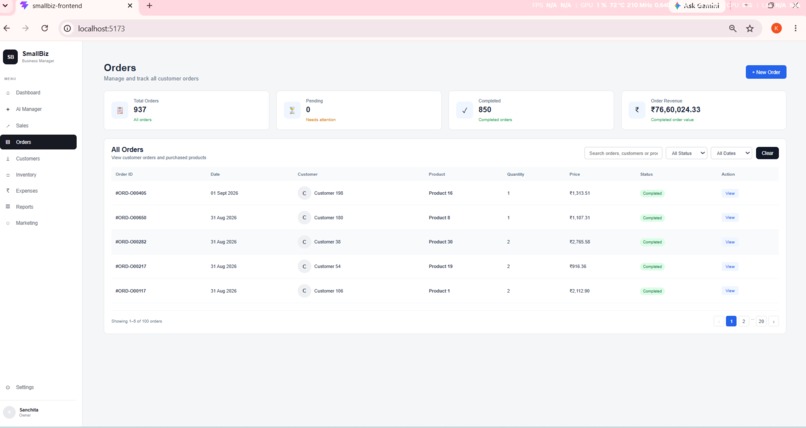Click Completed badge in Product 16 row
This screenshot has width=806, height=428.
pyautogui.click(x=652, y=193)
